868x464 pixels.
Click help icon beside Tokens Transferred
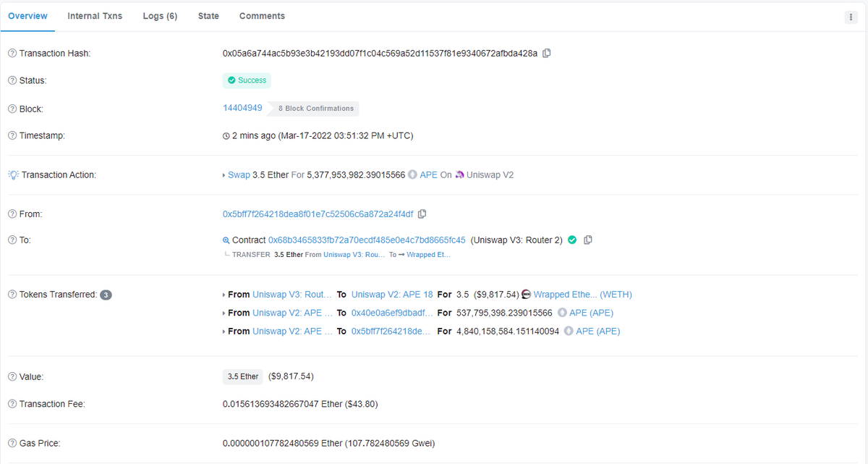pyautogui.click(x=12, y=295)
